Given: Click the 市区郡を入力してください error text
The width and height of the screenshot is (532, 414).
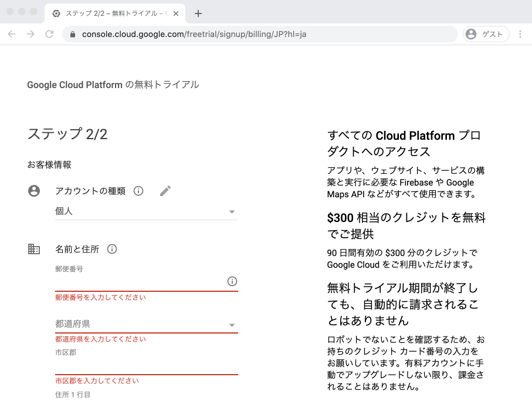Looking at the screenshot, I should 97,381.
